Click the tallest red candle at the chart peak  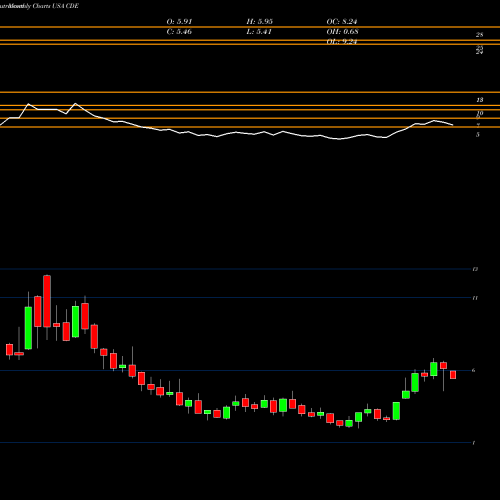click(x=47, y=301)
